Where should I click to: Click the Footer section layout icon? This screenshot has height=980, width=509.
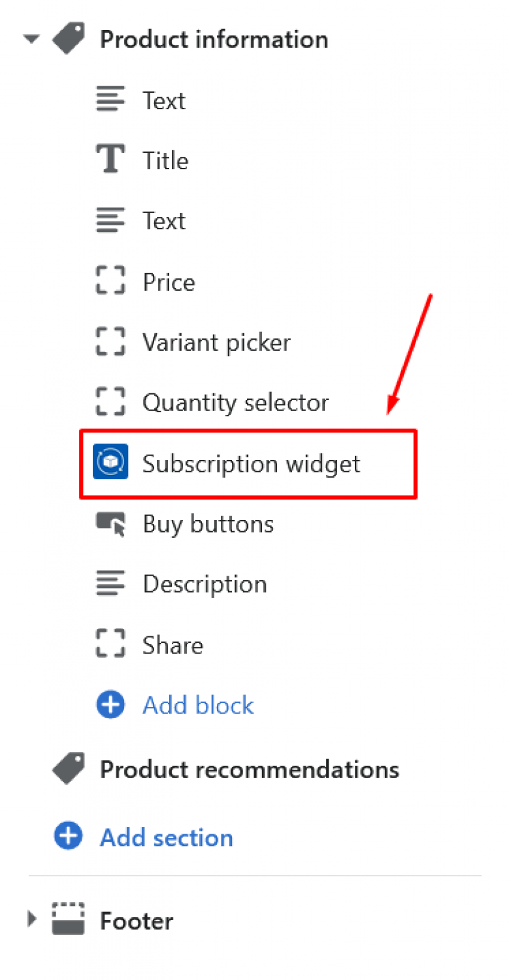tap(69, 920)
